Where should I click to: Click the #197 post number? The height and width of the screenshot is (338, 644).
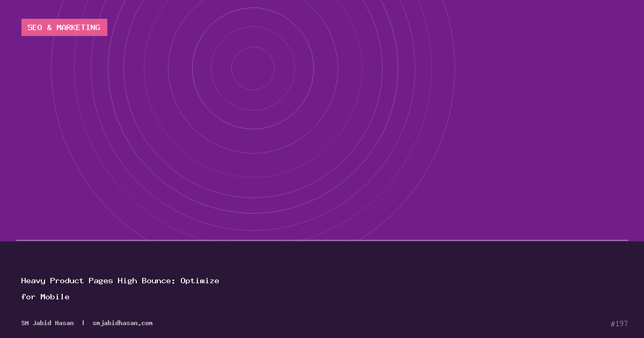coord(619,324)
